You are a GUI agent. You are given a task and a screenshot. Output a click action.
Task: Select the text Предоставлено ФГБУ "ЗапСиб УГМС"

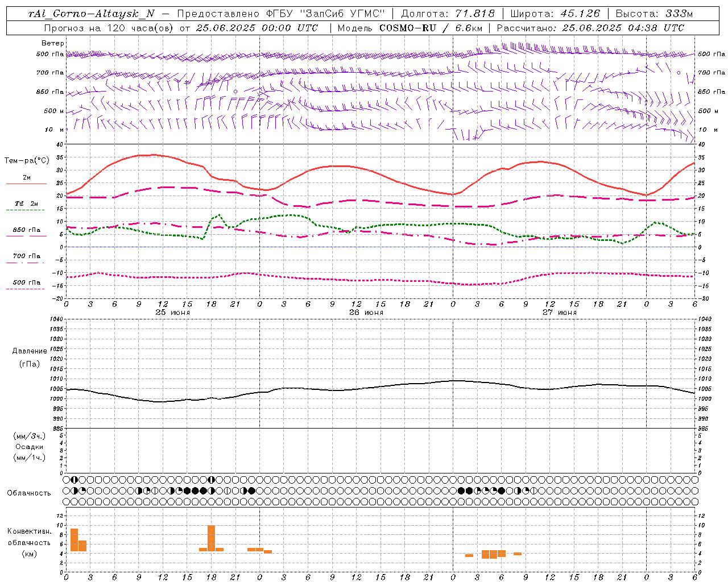point(281,14)
